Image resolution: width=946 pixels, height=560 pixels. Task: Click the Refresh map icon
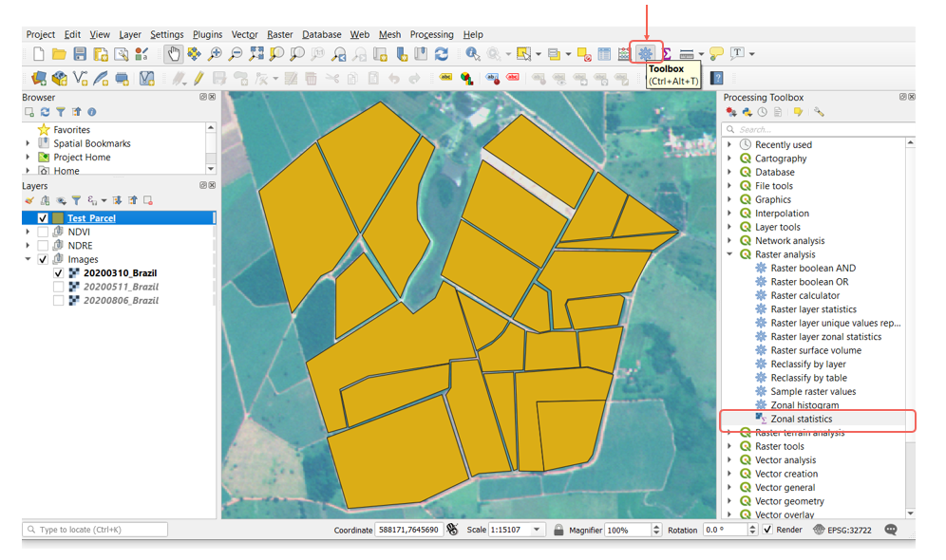click(x=442, y=54)
